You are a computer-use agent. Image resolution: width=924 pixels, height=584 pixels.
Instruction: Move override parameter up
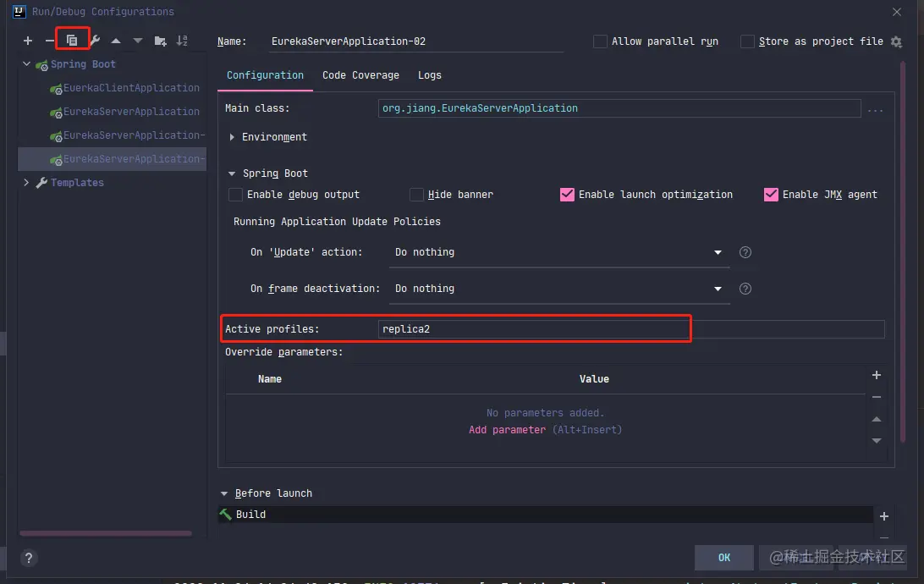coord(877,419)
